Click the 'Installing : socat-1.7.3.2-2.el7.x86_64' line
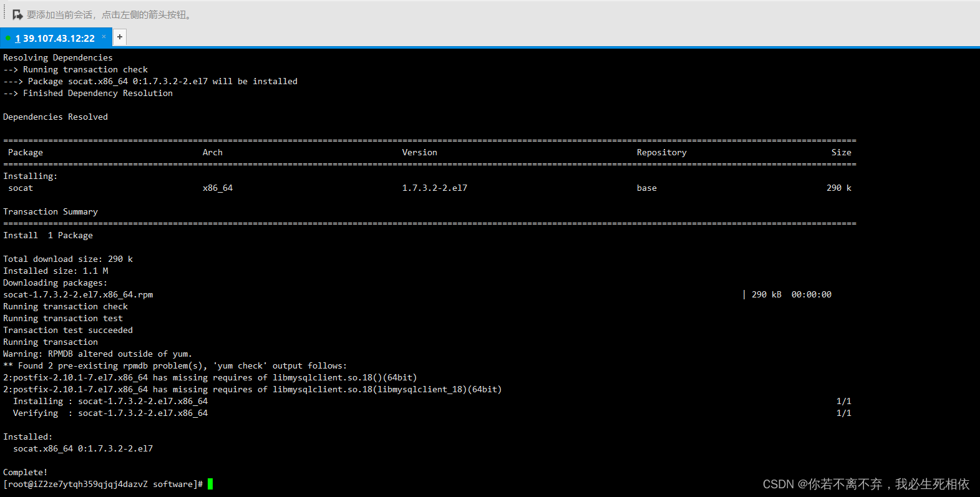 [110, 401]
